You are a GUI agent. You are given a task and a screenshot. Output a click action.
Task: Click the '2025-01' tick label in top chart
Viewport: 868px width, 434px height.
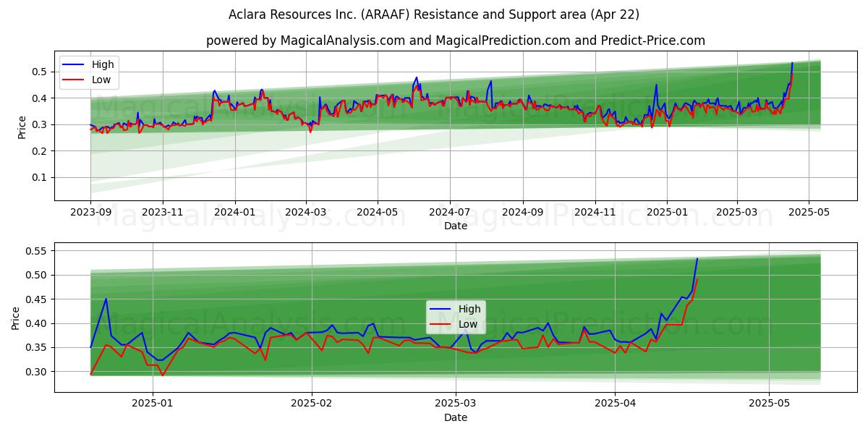(666, 213)
